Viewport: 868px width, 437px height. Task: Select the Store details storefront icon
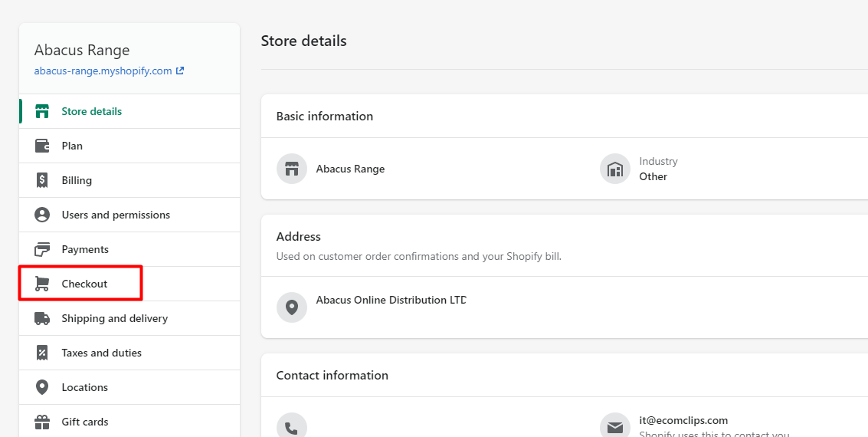tap(42, 111)
